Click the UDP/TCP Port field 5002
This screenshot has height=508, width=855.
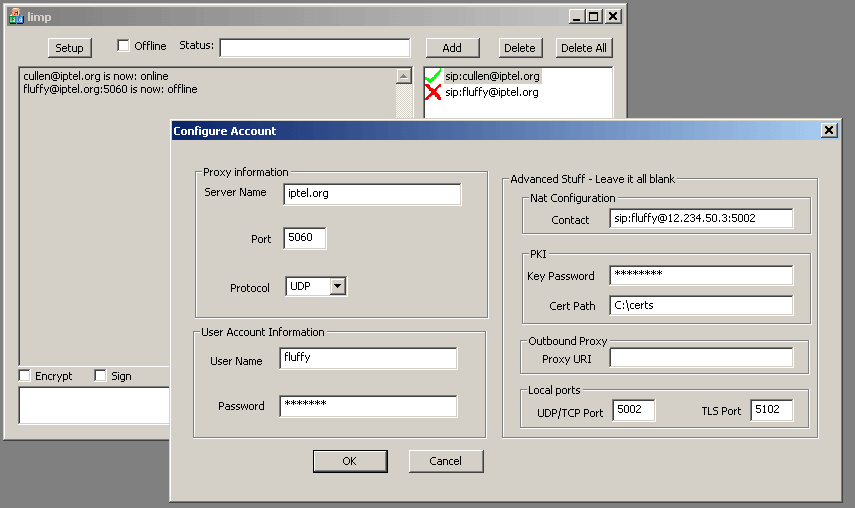pos(634,410)
